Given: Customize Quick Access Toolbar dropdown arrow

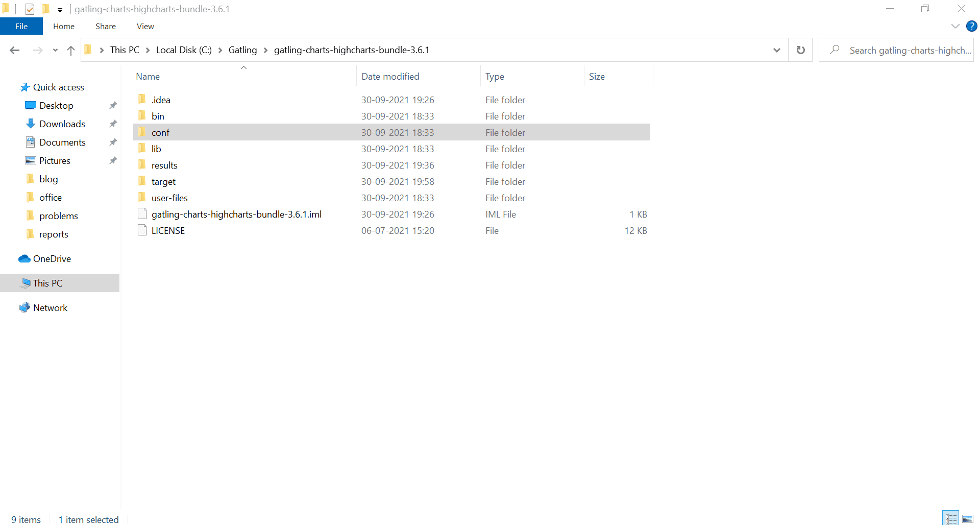Looking at the screenshot, I should [60, 10].
